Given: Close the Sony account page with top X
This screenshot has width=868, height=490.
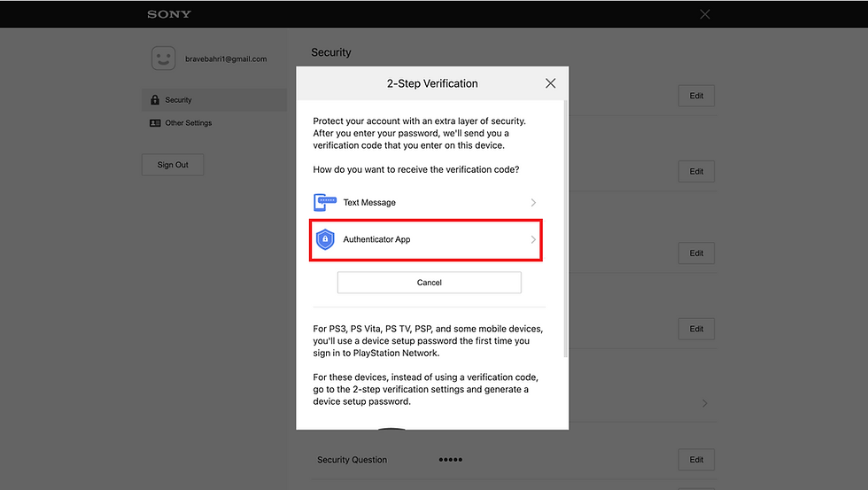Looking at the screenshot, I should (705, 14).
